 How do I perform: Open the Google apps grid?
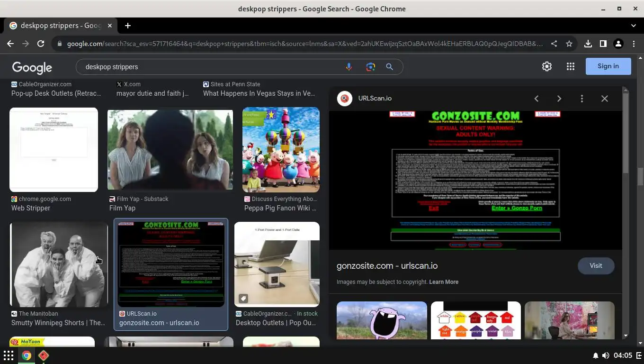[x=570, y=66]
